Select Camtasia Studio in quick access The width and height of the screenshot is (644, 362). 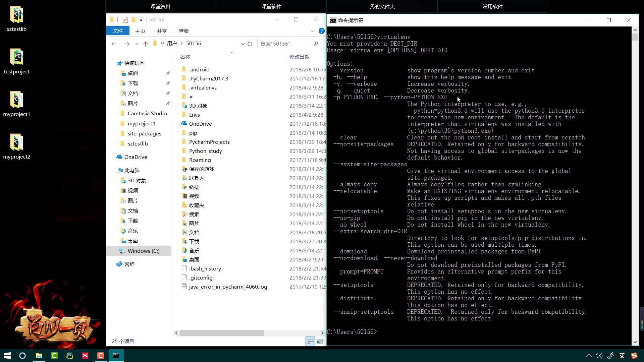click(x=147, y=113)
